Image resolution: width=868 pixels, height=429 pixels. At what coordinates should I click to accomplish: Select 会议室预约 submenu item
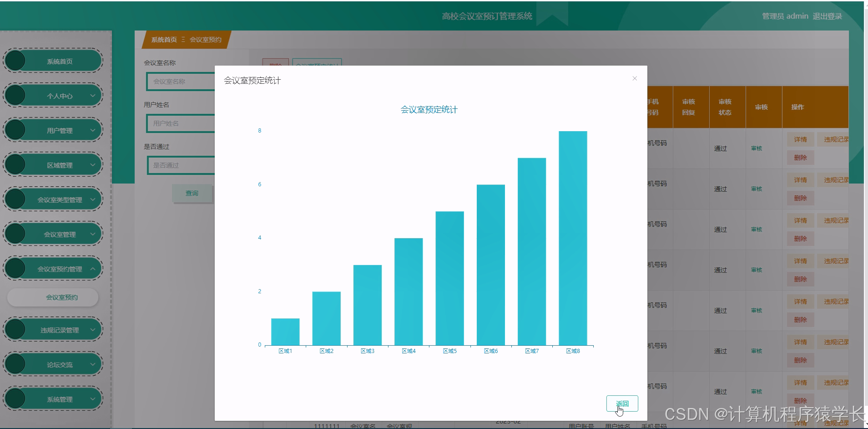point(53,297)
